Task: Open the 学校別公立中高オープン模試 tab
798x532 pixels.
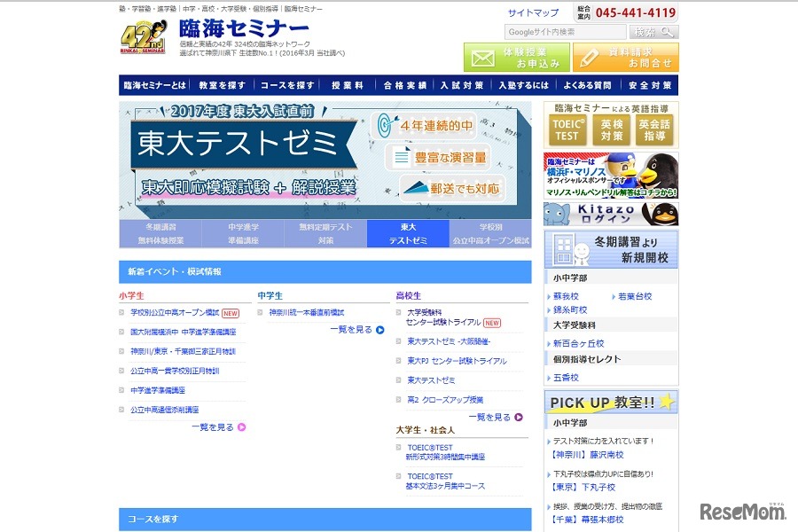Action: [x=491, y=234]
